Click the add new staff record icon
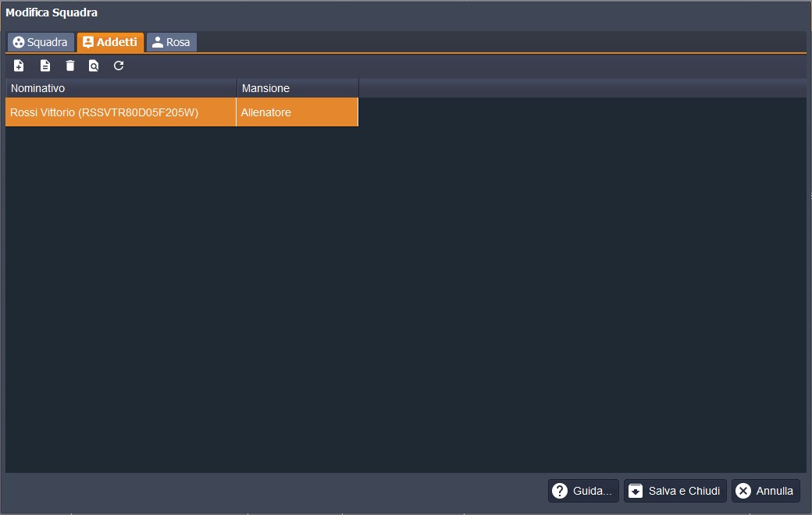This screenshot has width=812, height=515. click(x=20, y=66)
